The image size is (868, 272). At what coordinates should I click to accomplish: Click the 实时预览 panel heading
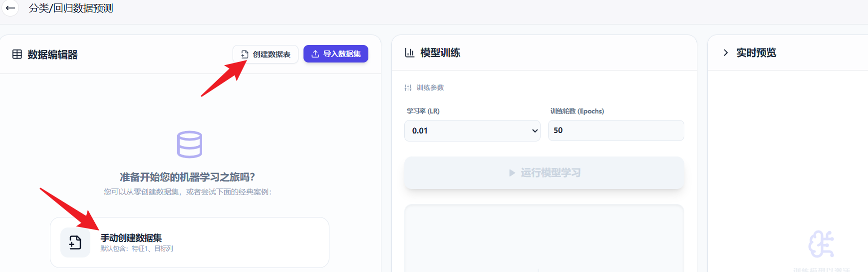tap(756, 52)
